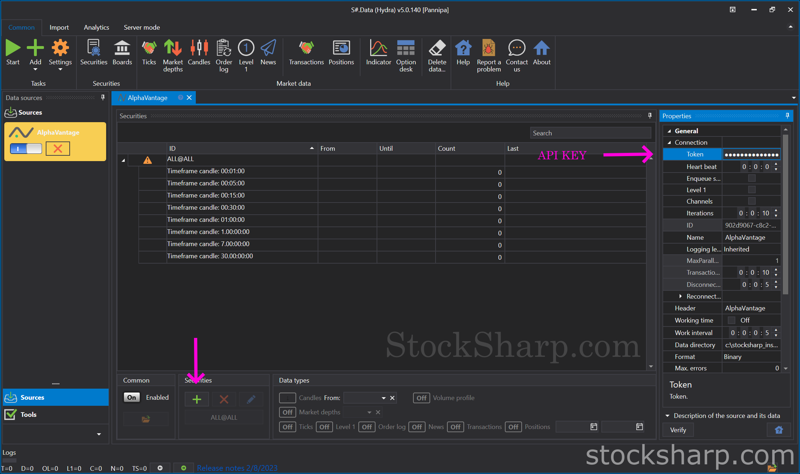The width and height of the screenshot is (800, 474).
Task: Collapse the Connection properties group
Action: [x=670, y=143]
